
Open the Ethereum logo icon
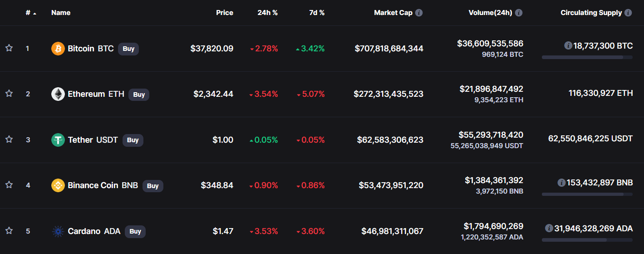[x=58, y=94]
